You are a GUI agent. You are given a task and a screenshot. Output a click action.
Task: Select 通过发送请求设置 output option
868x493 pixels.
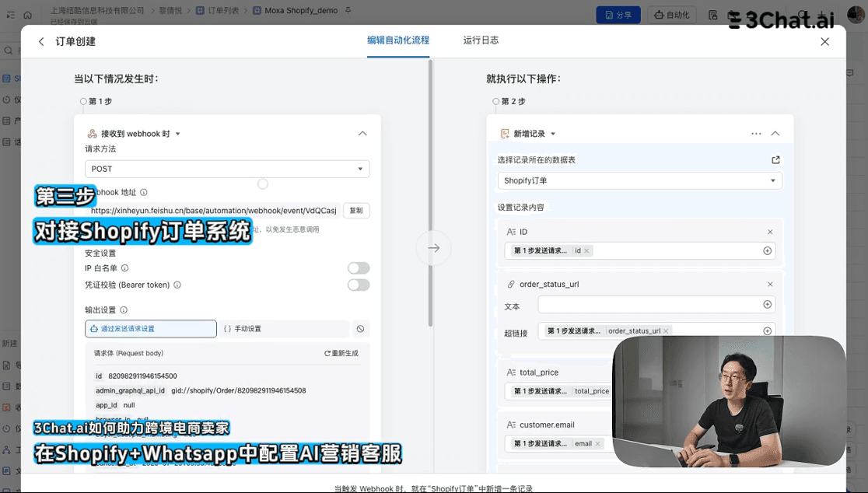click(151, 329)
